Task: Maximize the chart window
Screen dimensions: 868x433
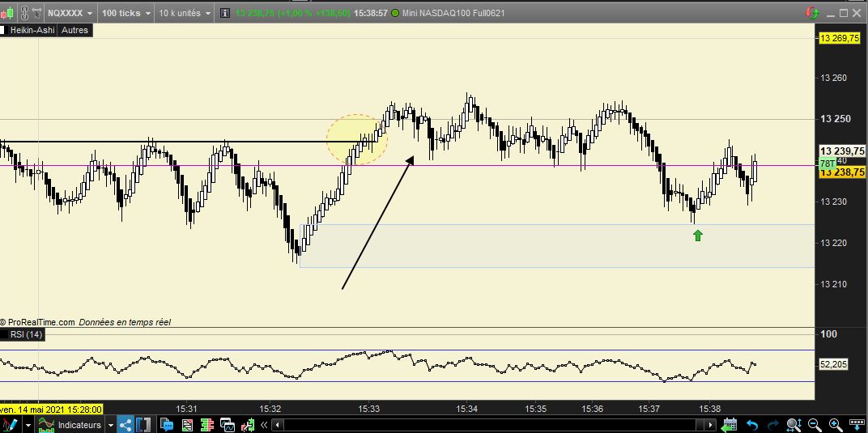Action: point(844,13)
